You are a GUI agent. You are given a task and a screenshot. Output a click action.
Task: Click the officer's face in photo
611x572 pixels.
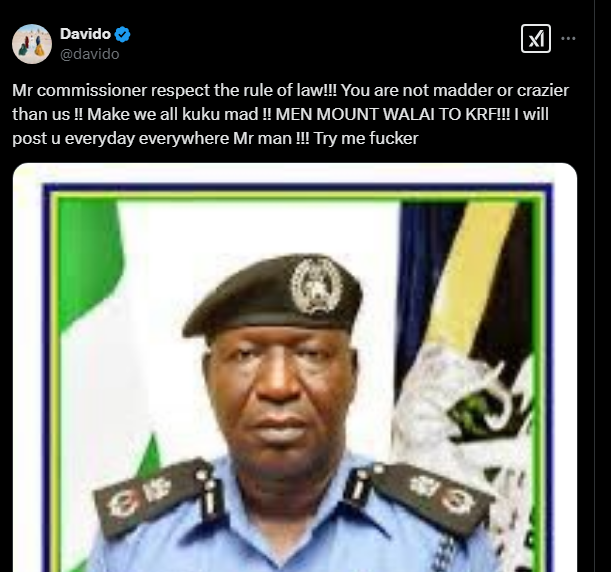pos(280,394)
